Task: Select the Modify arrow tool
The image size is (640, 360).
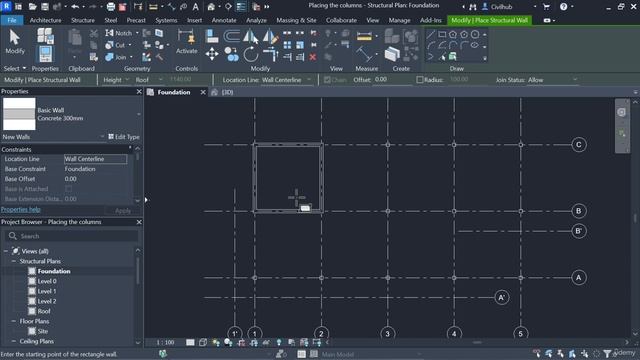Action: (x=15, y=42)
